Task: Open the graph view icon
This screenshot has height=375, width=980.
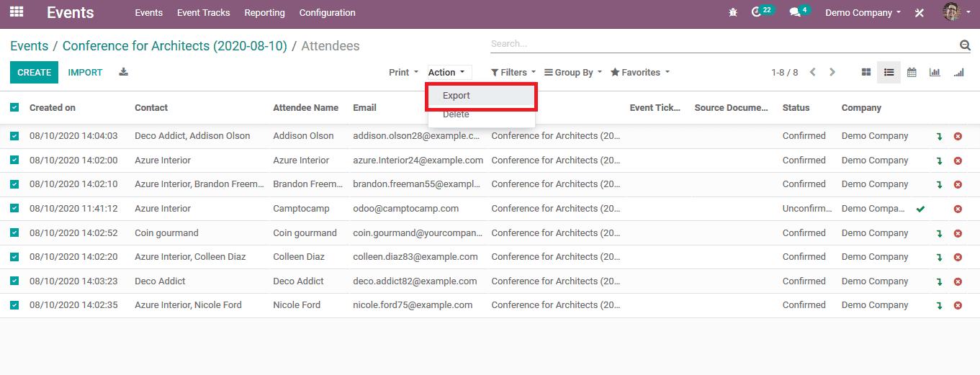Action: pyautogui.click(x=935, y=72)
